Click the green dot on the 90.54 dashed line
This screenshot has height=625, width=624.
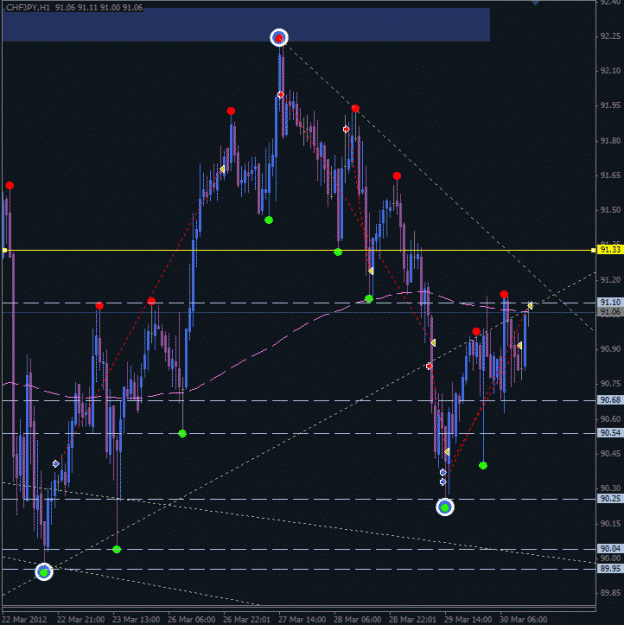pos(182,433)
